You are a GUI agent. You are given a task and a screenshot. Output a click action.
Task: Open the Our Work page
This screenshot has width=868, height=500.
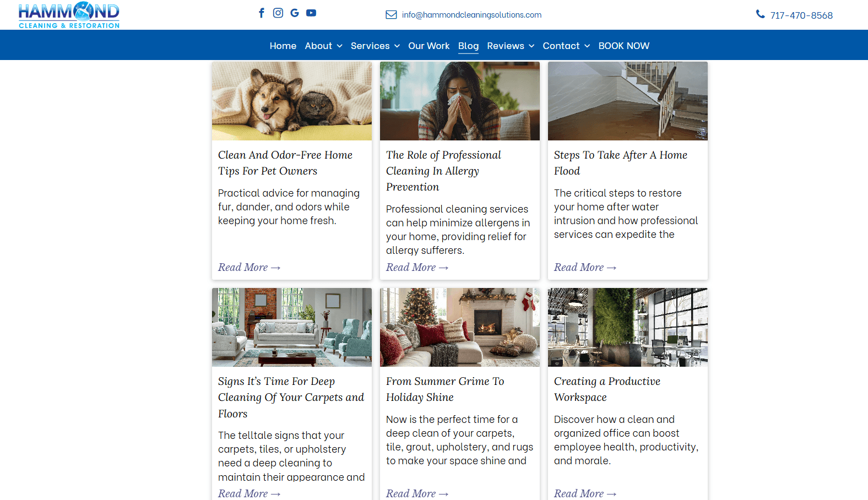pyautogui.click(x=428, y=46)
